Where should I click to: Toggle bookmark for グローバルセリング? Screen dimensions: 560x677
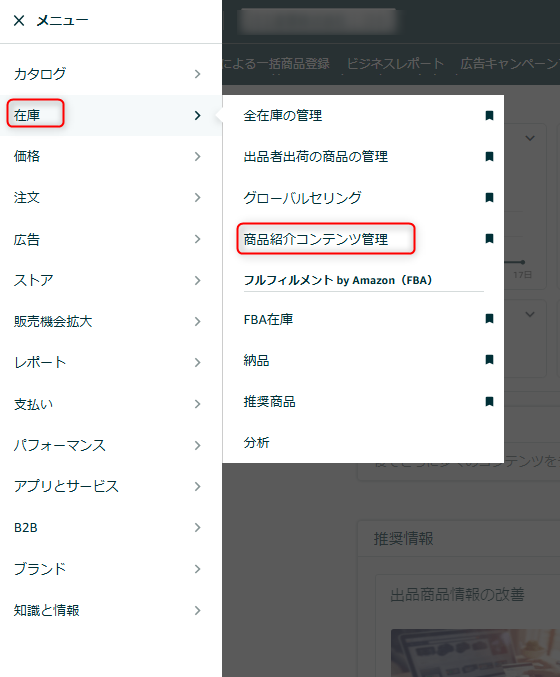coord(489,197)
